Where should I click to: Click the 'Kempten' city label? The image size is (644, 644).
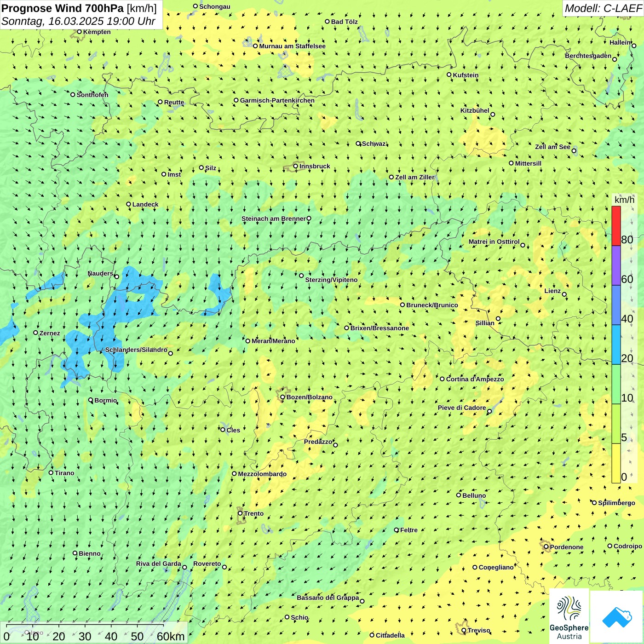[97, 32]
